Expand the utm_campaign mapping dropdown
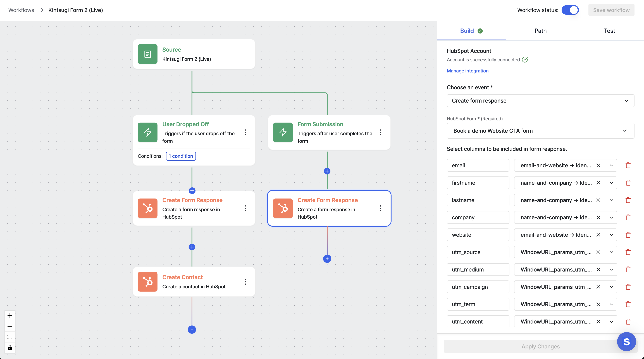This screenshot has width=644, height=359. point(611,287)
